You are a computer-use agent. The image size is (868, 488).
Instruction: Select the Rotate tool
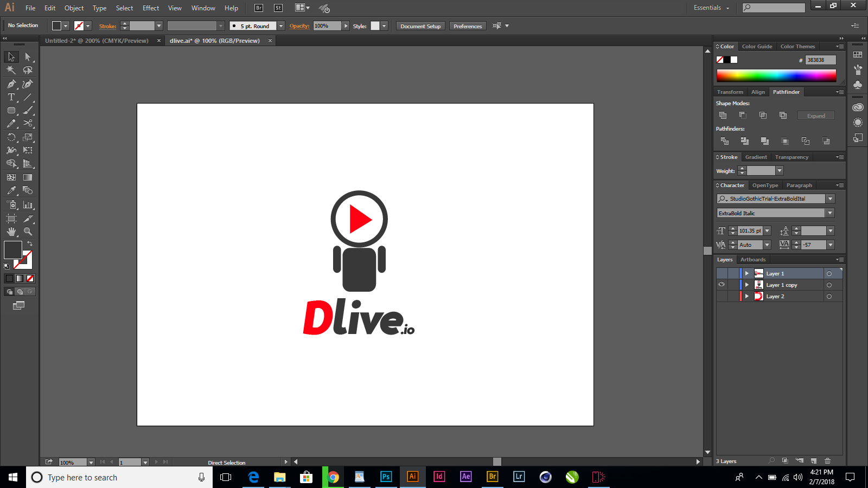(x=11, y=137)
